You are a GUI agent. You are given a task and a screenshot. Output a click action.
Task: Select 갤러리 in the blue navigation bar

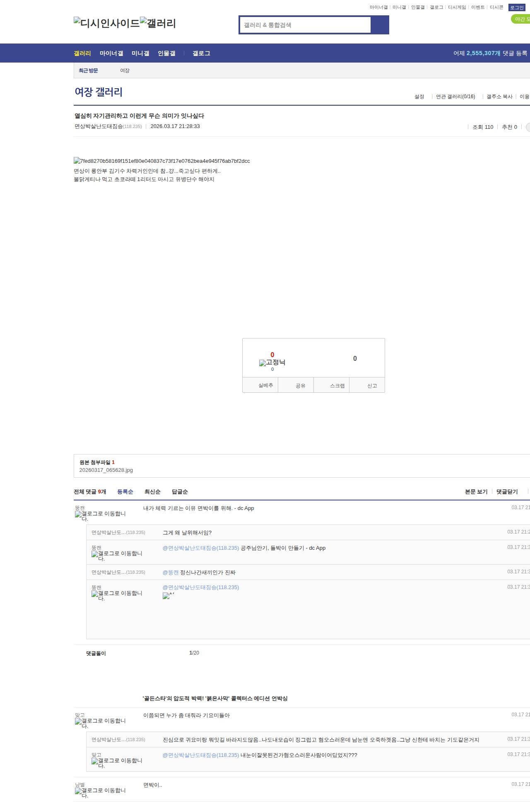tap(82, 53)
